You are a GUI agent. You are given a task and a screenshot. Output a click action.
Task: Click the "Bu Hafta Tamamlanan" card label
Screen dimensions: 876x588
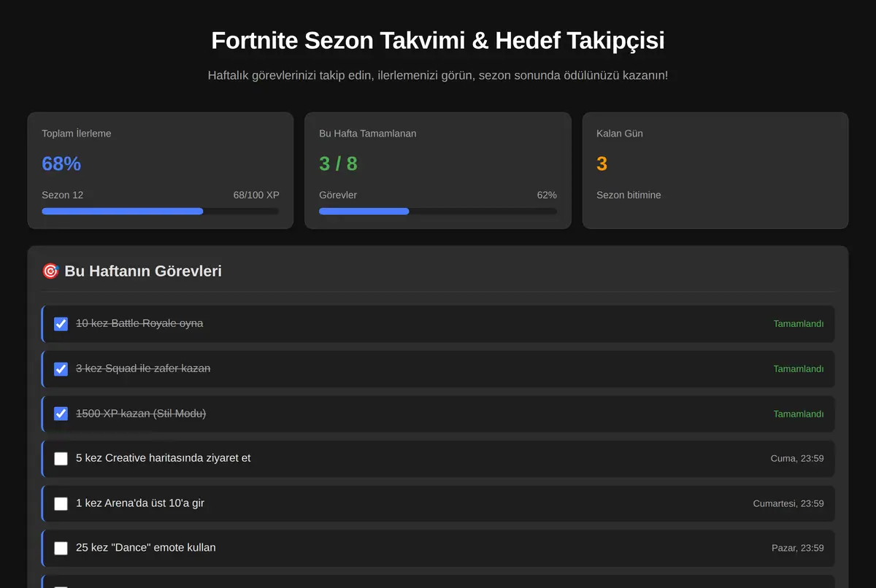tap(368, 134)
